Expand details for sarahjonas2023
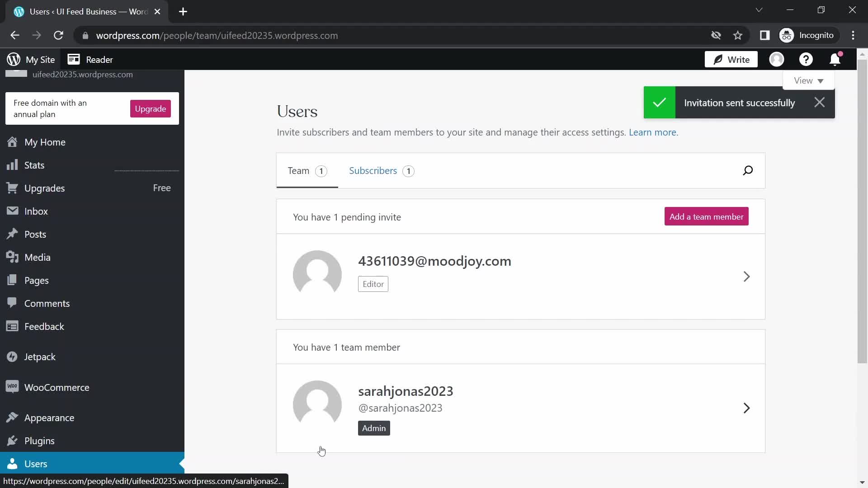The width and height of the screenshot is (868, 488). tap(746, 408)
